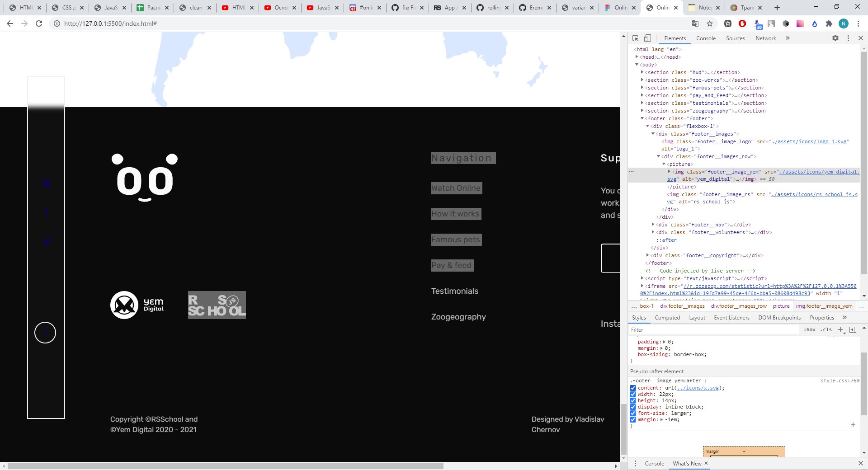Expand the div footer__nav node
This screenshot has height=470, width=868.
[x=653, y=225]
